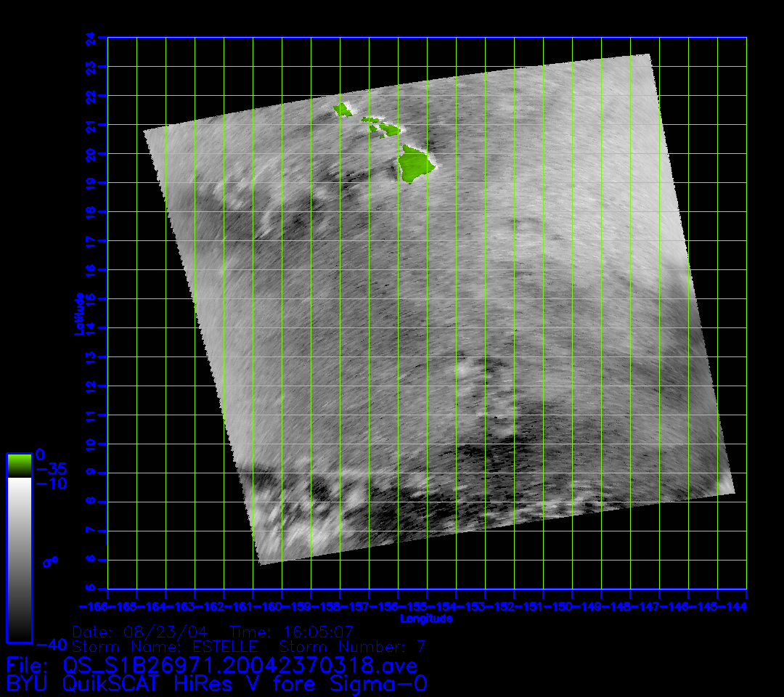This screenshot has height=697, width=784.
Task: Click the grayscale gradient colorbar
Action: point(19,559)
